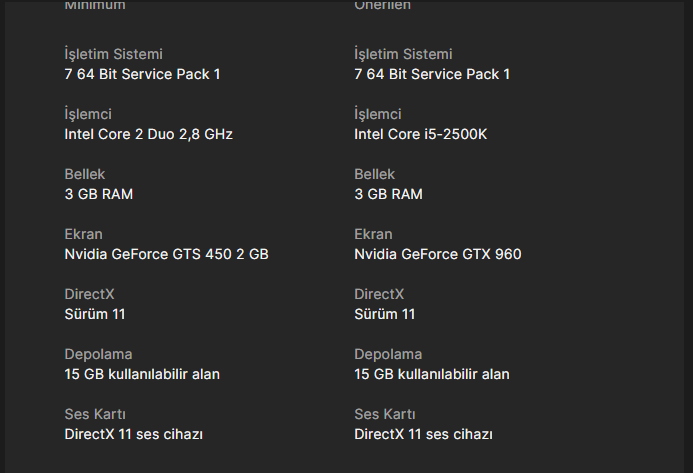Click the minimum column's 7 64 Bit Service Pack 1
693x473 pixels.
click(142, 74)
